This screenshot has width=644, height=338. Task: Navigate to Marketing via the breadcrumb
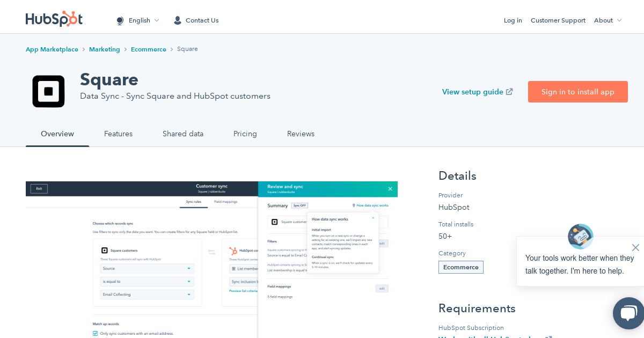tap(105, 49)
